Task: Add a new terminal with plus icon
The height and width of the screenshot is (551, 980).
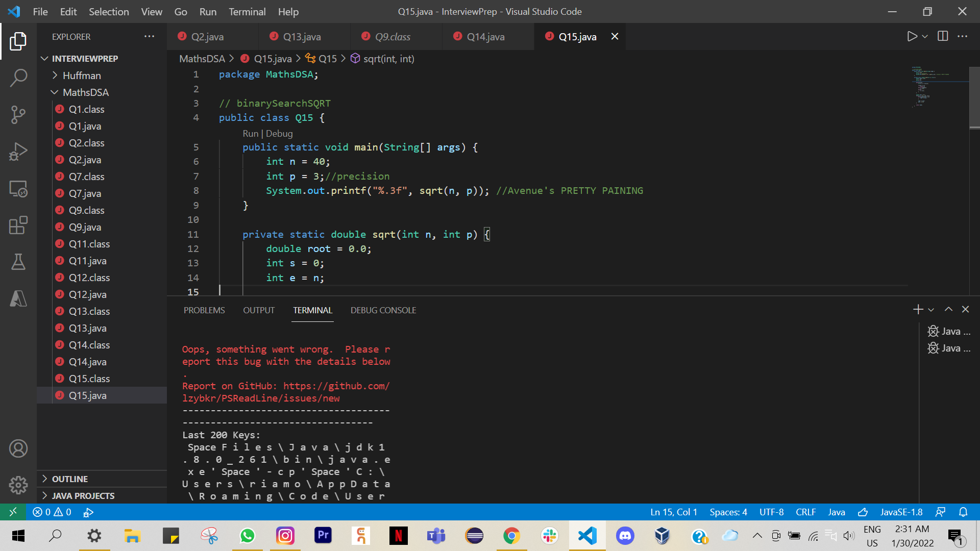Action: pos(918,309)
